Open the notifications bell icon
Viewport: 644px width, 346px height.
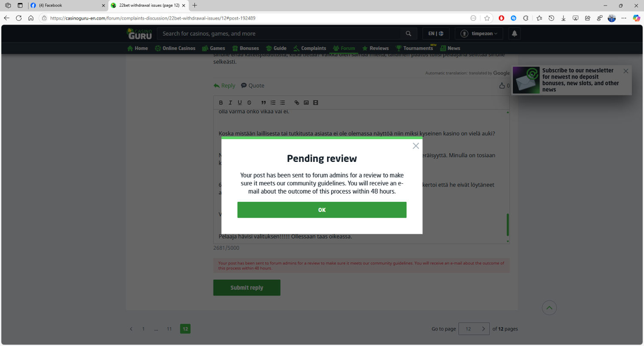pyautogui.click(x=514, y=33)
